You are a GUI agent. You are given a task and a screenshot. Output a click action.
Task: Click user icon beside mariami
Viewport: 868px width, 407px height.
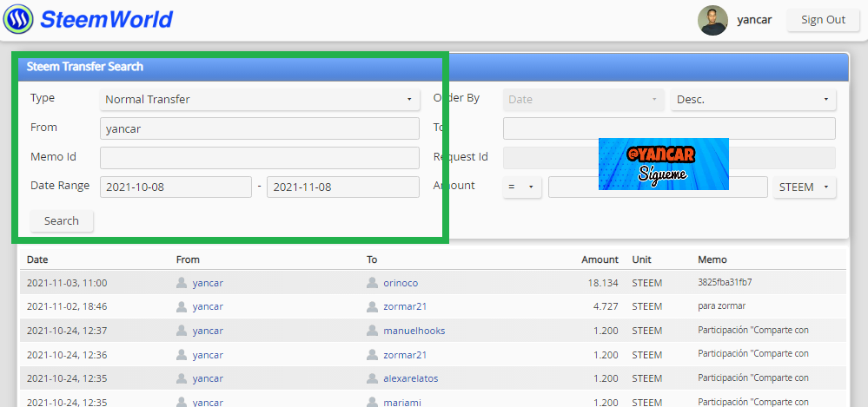tap(372, 402)
